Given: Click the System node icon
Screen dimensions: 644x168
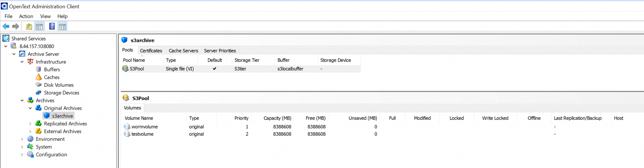Looking at the screenshot, I should point(30,147).
